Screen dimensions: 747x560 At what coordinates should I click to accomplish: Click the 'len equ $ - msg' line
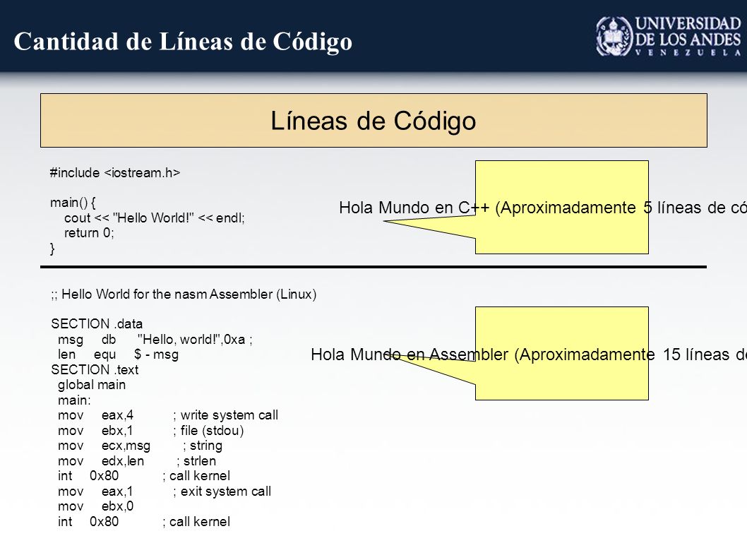(x=118, y=355)
